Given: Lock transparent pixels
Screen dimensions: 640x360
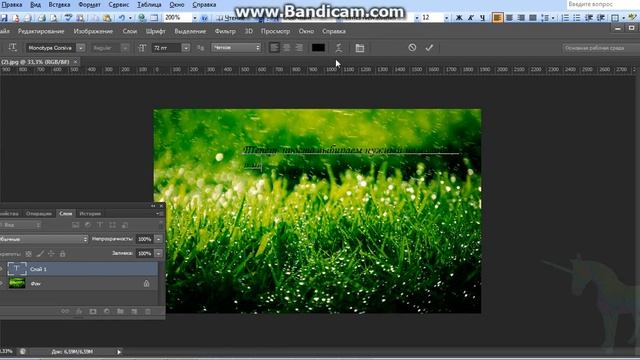Looking at the screenshot, I should tap(29, 254).
